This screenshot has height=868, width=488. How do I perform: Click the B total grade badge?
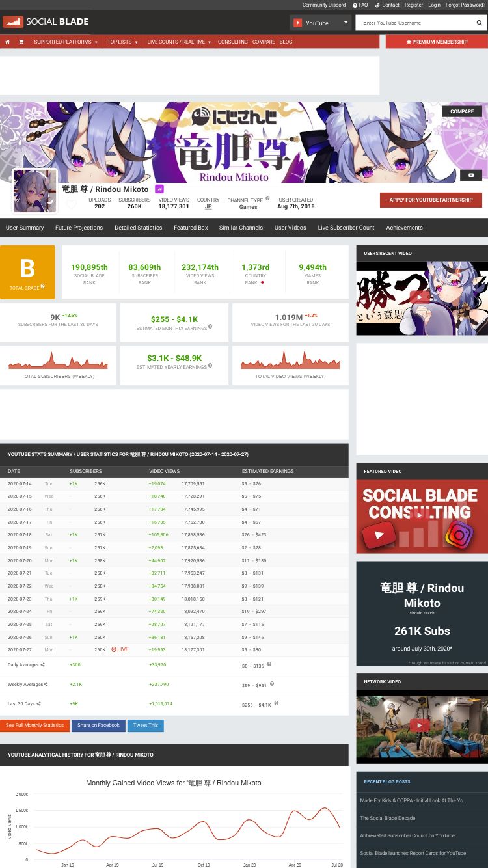pos(27,272)
